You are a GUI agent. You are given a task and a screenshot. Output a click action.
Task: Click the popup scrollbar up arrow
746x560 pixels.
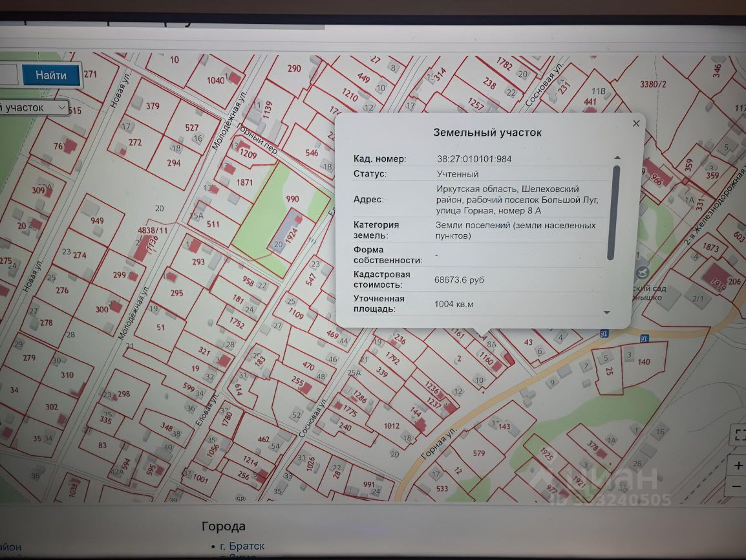coord(617,158)
